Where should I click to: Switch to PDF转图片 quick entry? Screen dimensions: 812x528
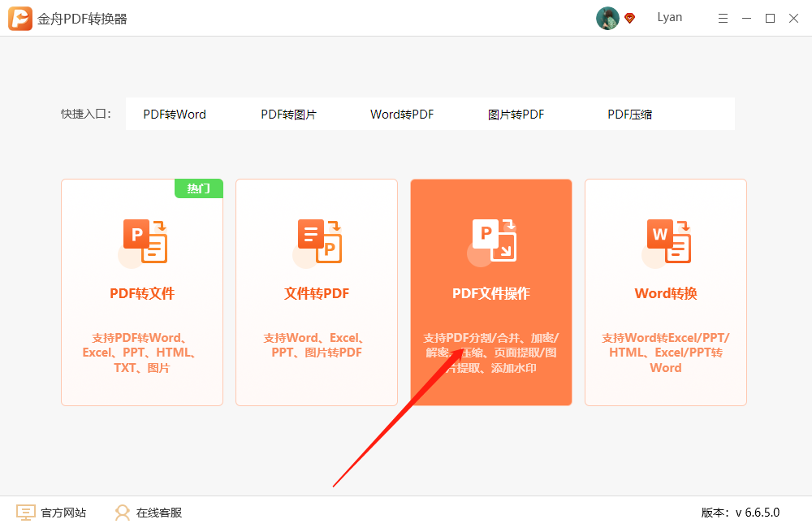tap(288, 114)
